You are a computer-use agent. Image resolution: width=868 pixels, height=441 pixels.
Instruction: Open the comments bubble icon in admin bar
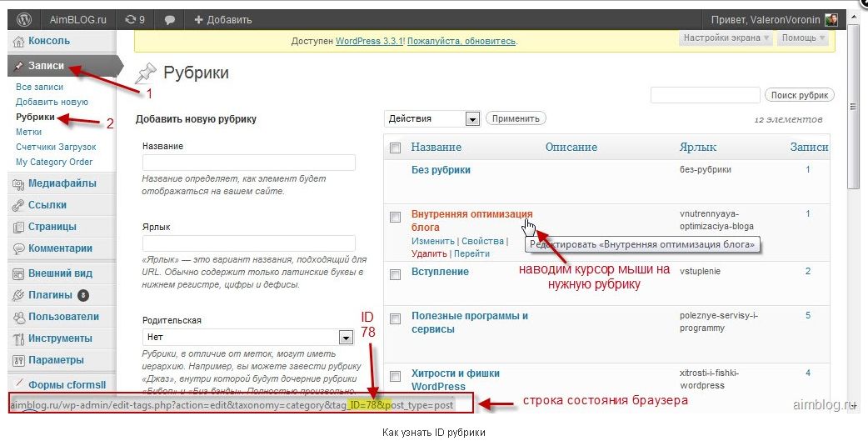170,20
